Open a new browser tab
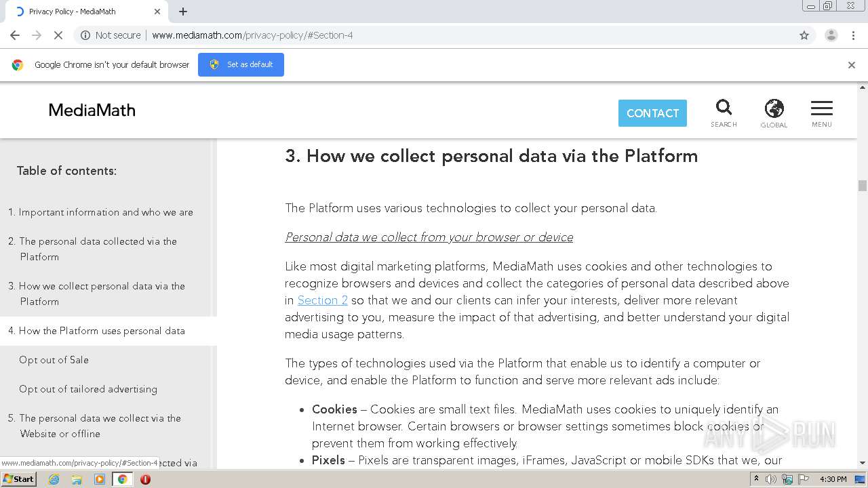 [183, 12]
